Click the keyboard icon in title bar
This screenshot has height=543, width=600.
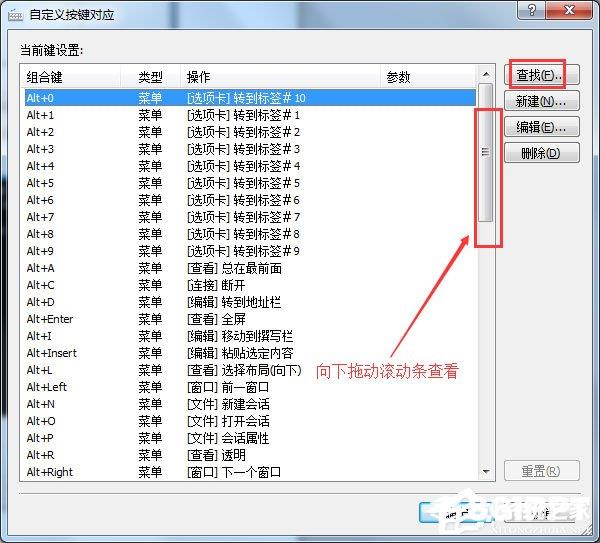pos(15,15)
